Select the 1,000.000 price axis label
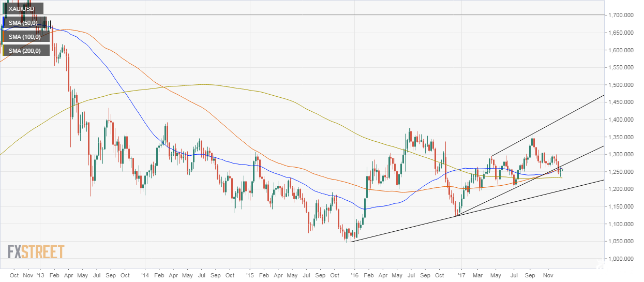 pos(622,259)
